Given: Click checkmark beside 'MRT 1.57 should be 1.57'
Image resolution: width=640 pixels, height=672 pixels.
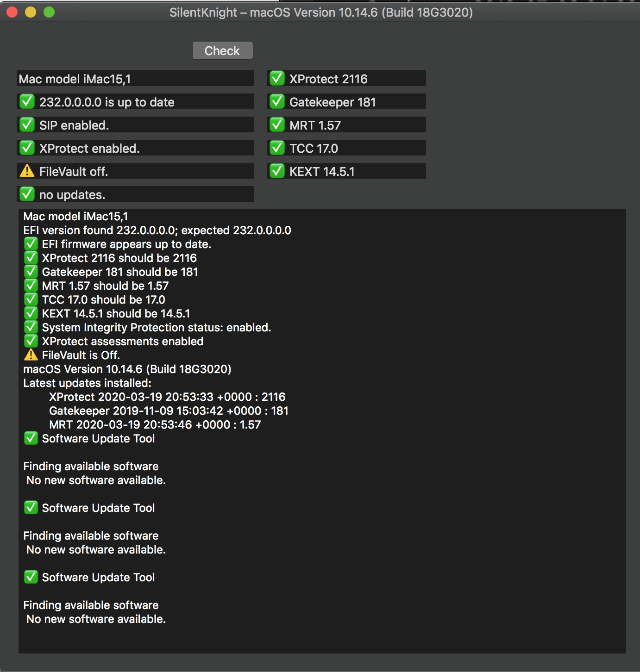Looking at the screenshot, I should (x=31, y=285).
